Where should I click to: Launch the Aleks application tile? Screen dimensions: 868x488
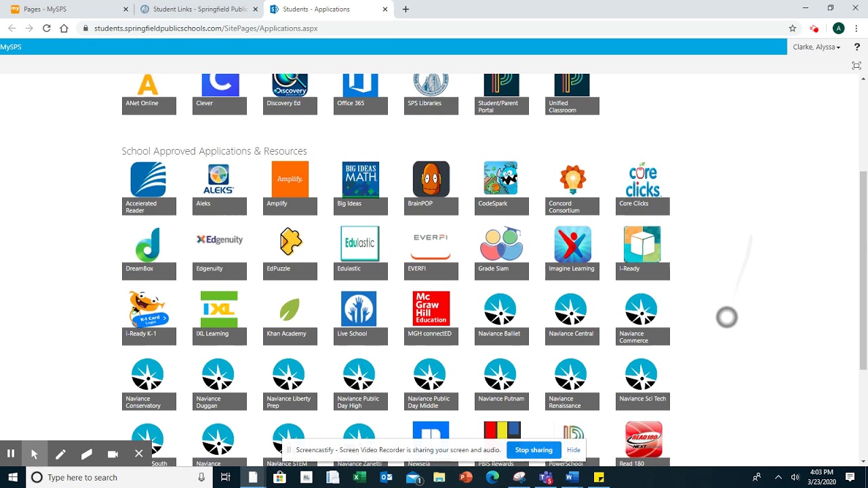coord(219,188)
